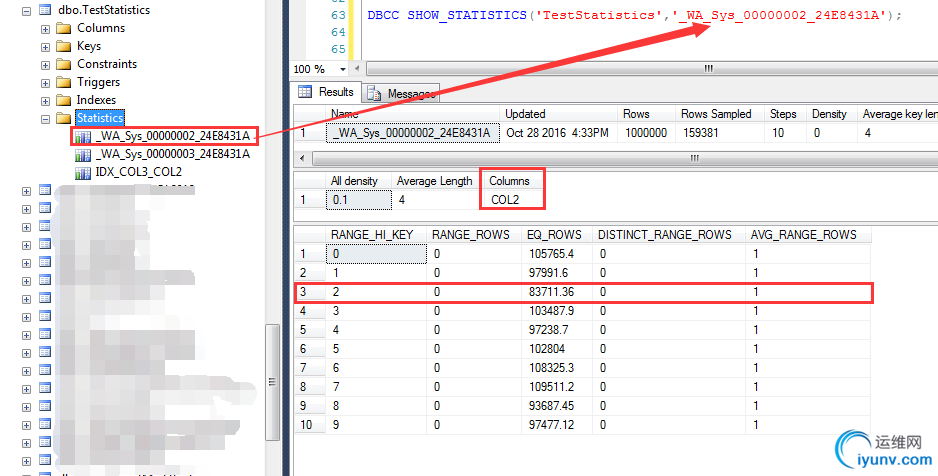Open the 100 % zoom dropdown
The width and height of the screenshot is (938, 476).
(x=343, y=69)
